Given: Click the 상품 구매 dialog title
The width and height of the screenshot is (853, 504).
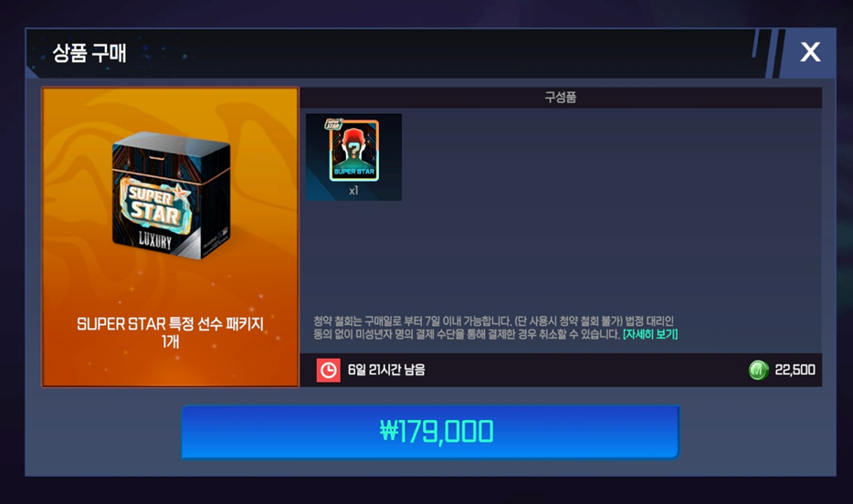Looking at the screenshot, I should 90,53.
